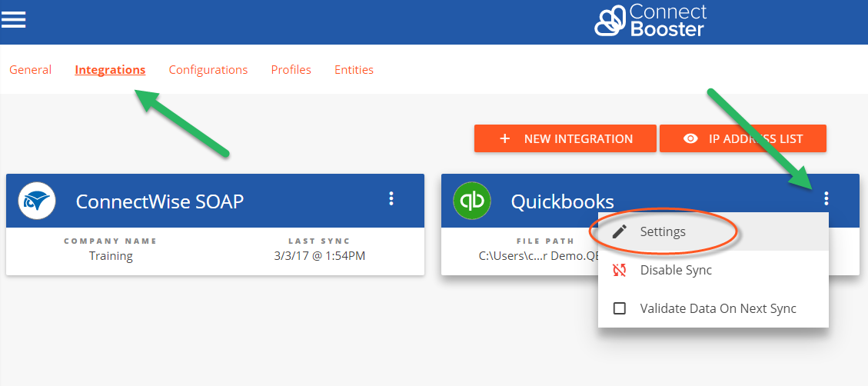Click the LAST SYNC label
The height and width of the screenshot is (386, 868).
[x=319, y=241]
